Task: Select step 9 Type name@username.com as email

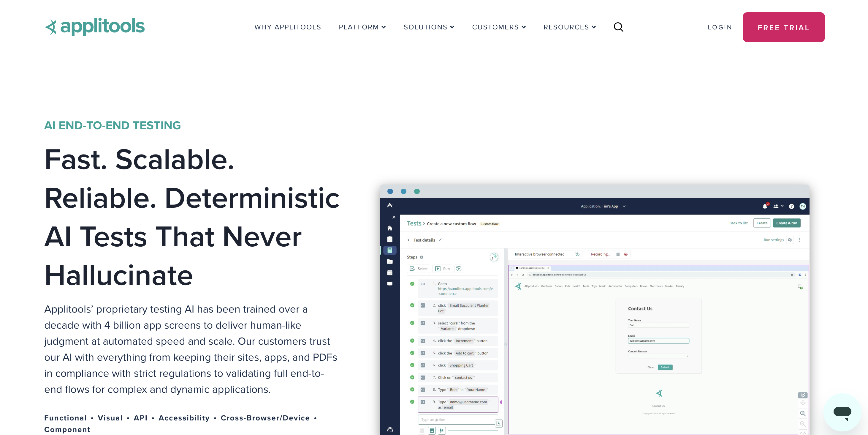Action: 457,404
